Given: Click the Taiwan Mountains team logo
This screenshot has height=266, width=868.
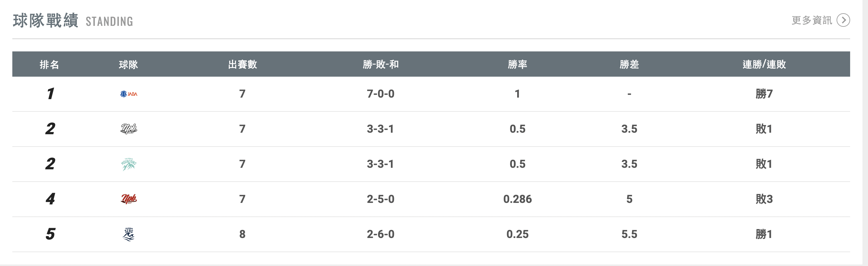Looking at the screenshot, I should [x=129, y=164].
